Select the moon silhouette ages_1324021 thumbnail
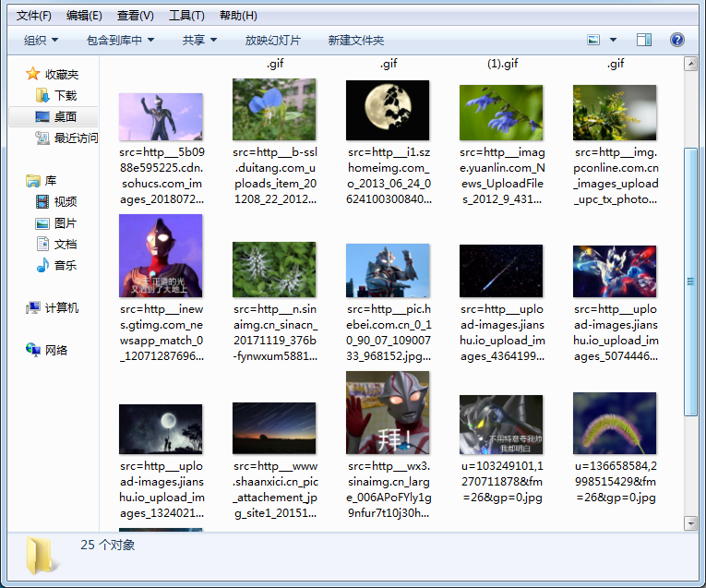Screen dimensions: 706x588 (161, 429)
